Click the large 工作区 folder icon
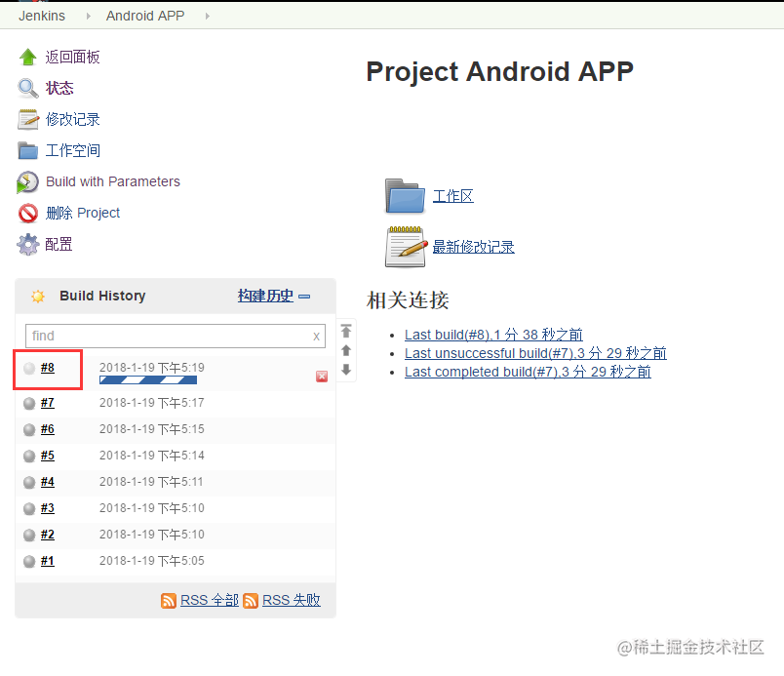Image resolution: width=784 pixels, height=676 pixels. tap(405, 196)
